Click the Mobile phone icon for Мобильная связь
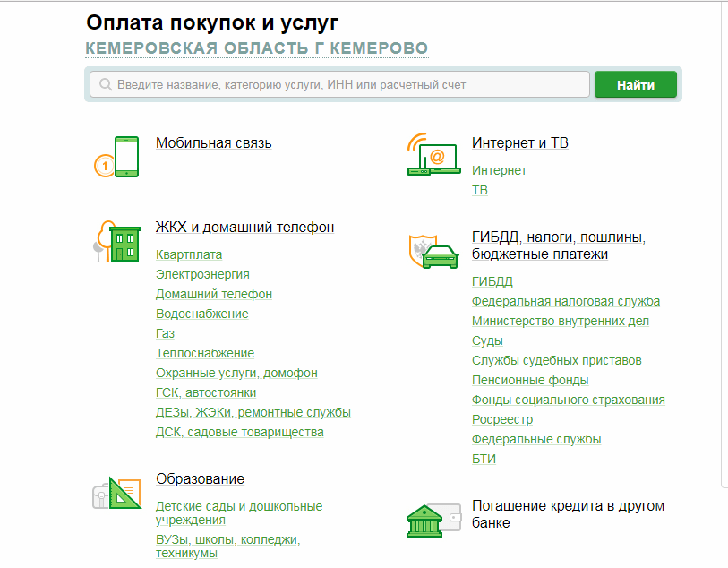Image resolution: width=728 pixels, height=568 pixels. (x=126, y=156)
